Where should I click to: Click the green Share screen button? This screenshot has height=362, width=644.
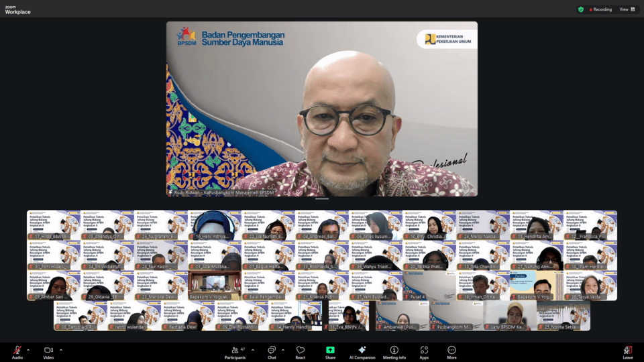pyautogui.click(x=330, y=351)
